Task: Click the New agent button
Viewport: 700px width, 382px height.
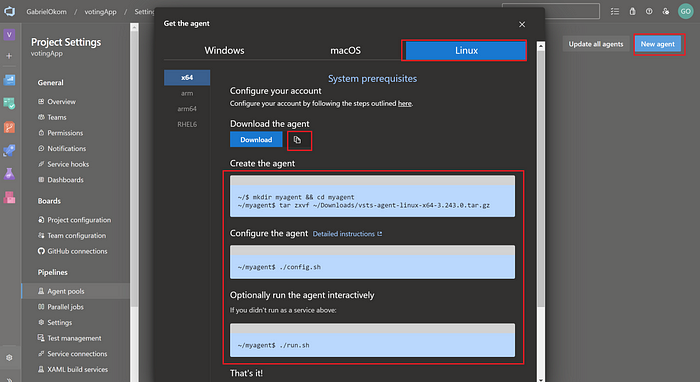Action: [x=658, y=44]
